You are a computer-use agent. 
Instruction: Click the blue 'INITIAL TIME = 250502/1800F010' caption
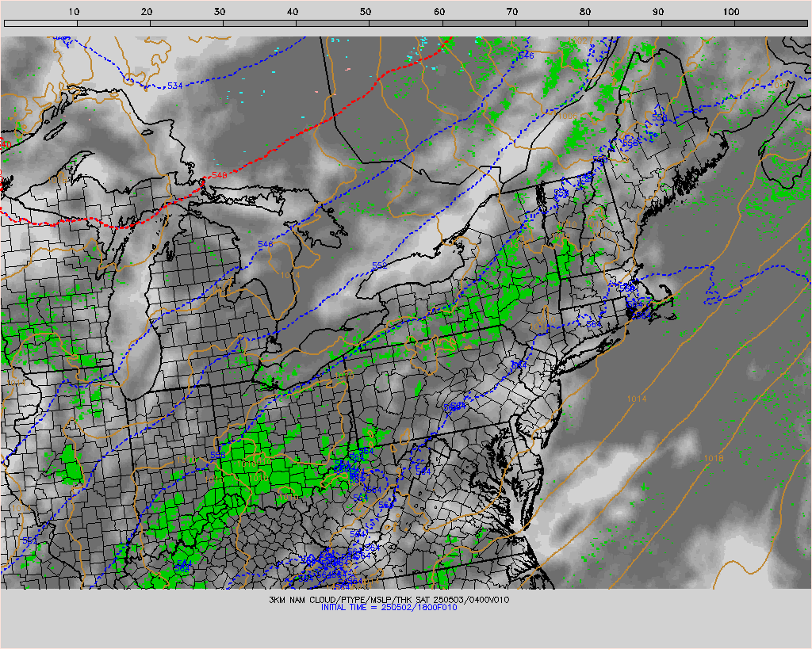click(389, 608)
